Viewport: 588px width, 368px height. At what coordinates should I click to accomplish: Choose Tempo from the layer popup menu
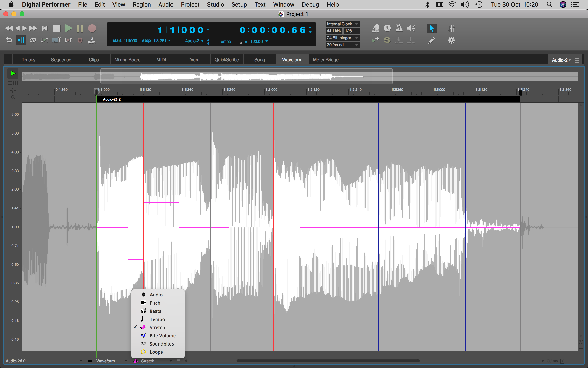pos(158,319)
